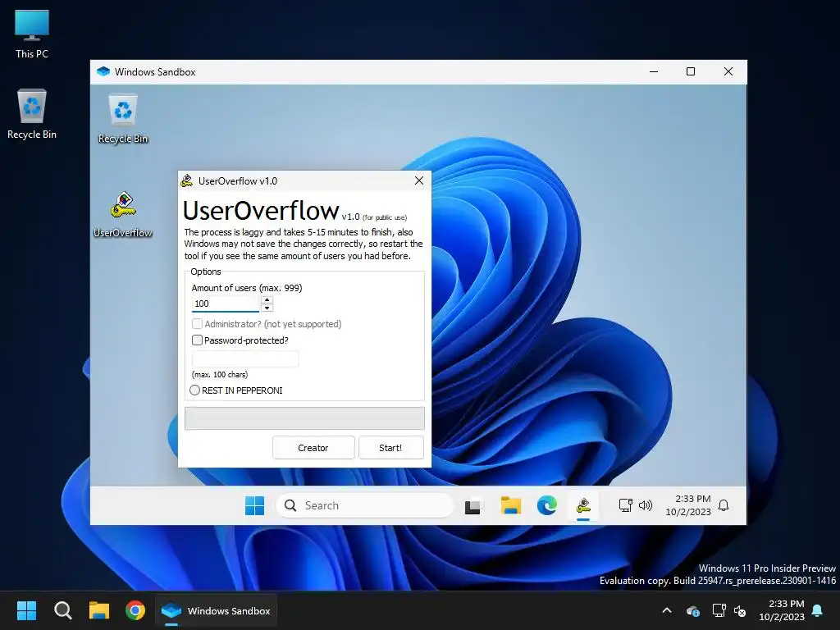Open host taskbar File Explorer
This screenshot has height=630, width=840.
pyautogui.click(x=99, y=610)
